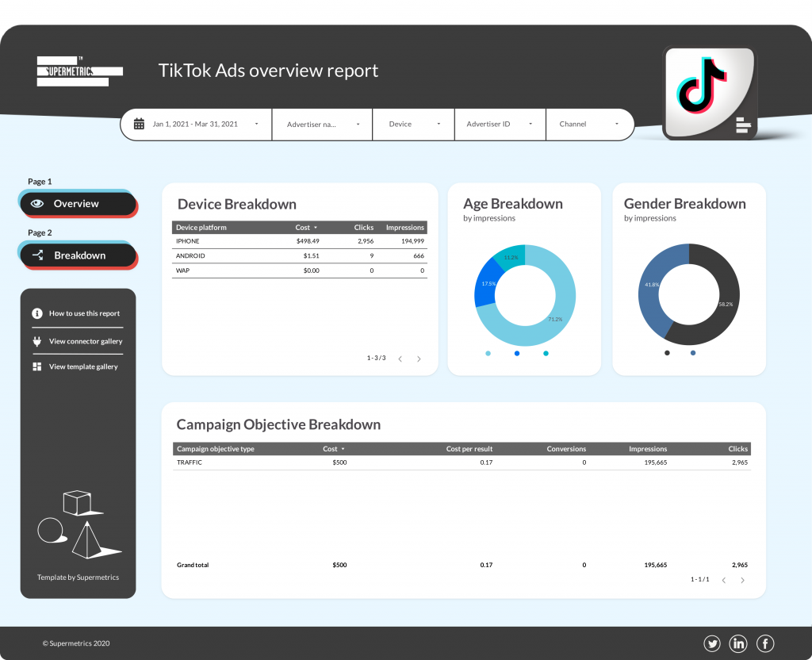Click the Conversions column header
Screen dimensions: 812x660
[x=566, y=449]
